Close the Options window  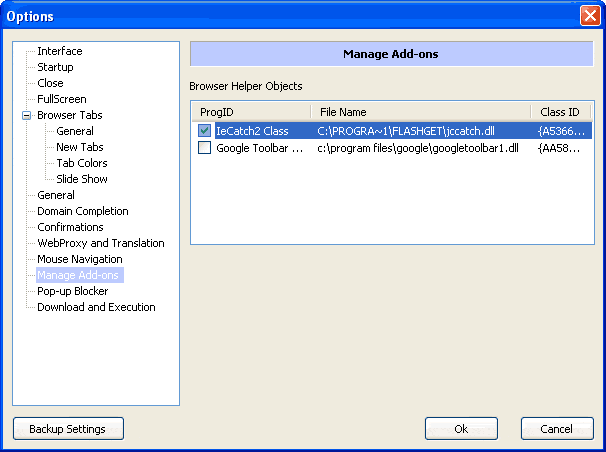(x=590, y=16)
